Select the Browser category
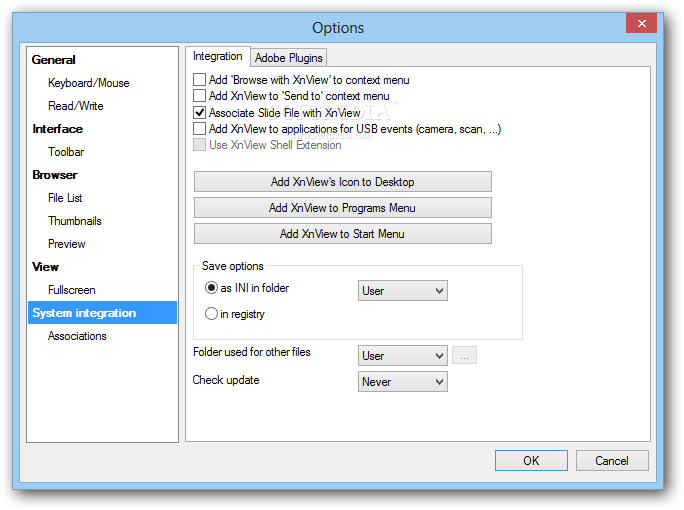 pyautogui.click(x=55, y=175)
